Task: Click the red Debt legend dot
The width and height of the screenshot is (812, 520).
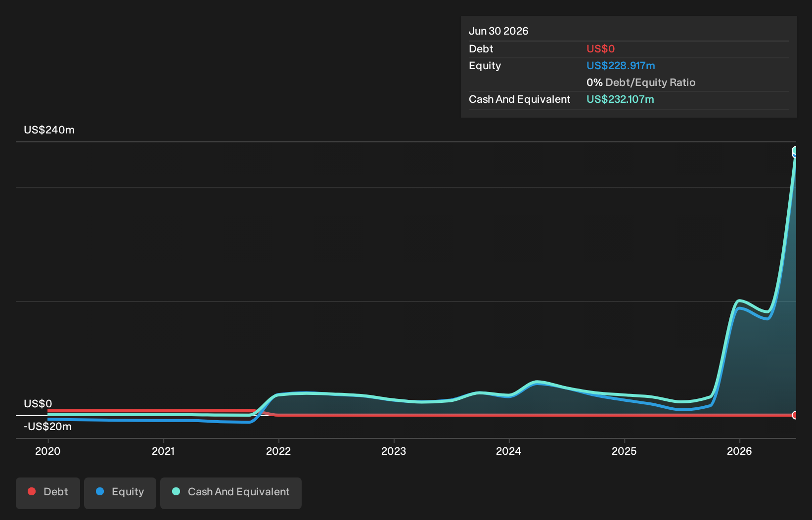Action: pyautogui.click(x=32, y=491)
